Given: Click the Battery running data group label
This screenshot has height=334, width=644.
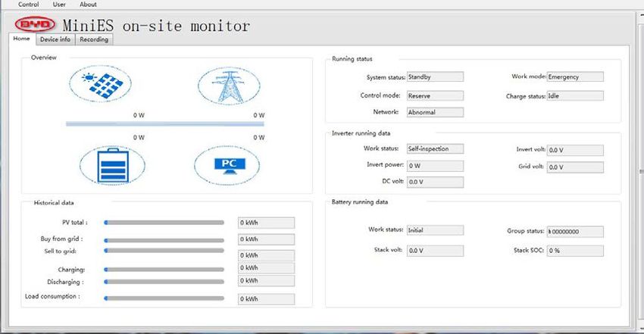Looking at the screenshot, I should (x=360, y=202).
